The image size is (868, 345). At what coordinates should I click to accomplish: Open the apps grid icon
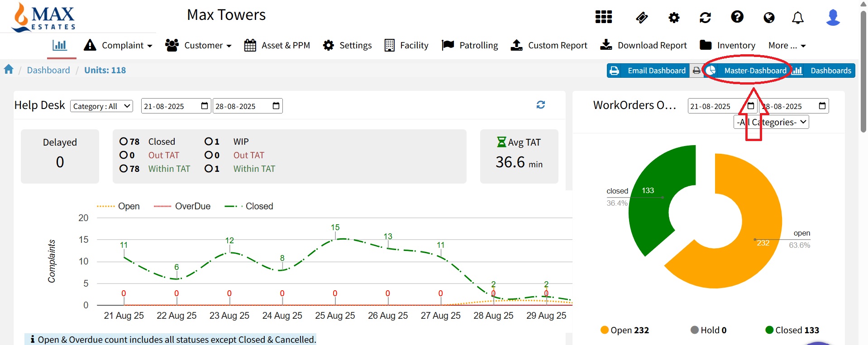pos(603,17)
